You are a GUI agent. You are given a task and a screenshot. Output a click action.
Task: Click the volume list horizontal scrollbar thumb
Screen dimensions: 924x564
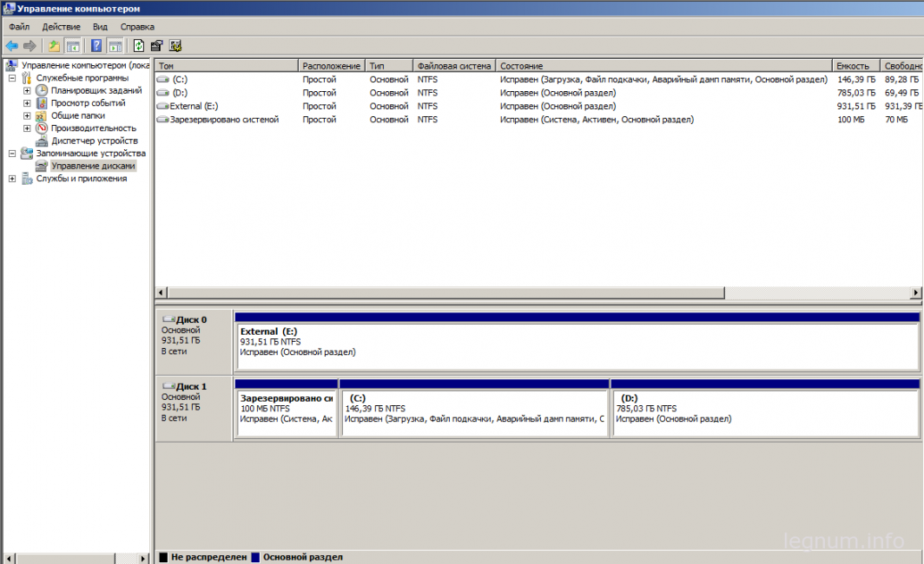(x=446, y=292)
